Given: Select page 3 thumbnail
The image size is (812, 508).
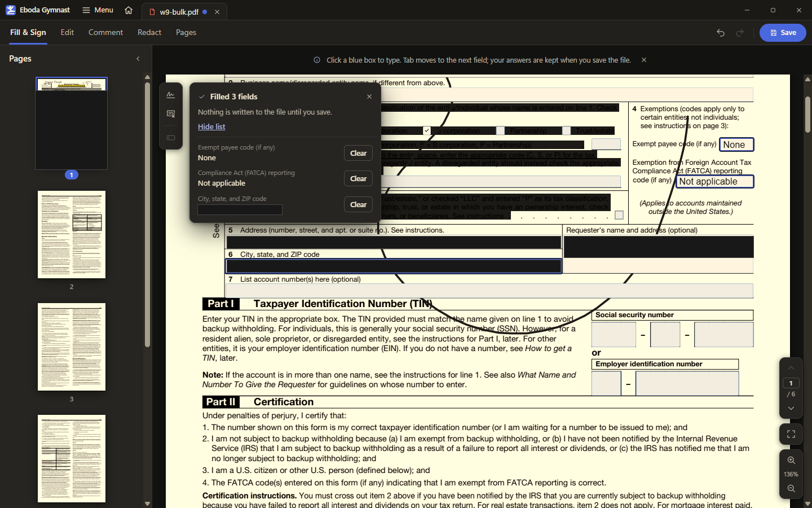Looking at the screenshot, I should click(72, 347).
